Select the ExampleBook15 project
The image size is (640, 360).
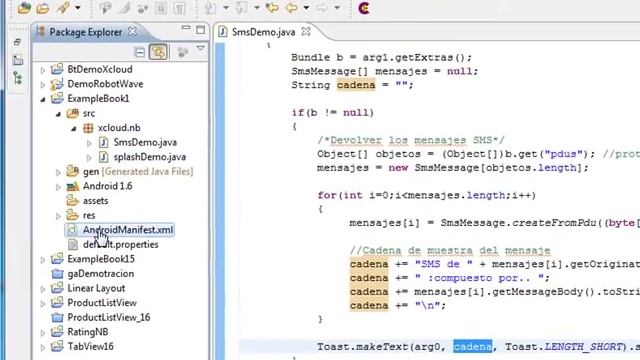[x=101, y=259]
